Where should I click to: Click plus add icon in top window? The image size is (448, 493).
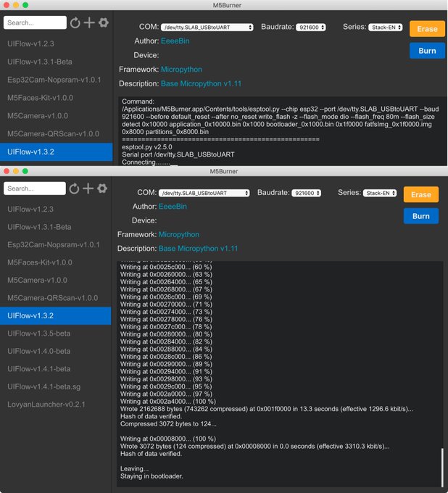point(89,22)
